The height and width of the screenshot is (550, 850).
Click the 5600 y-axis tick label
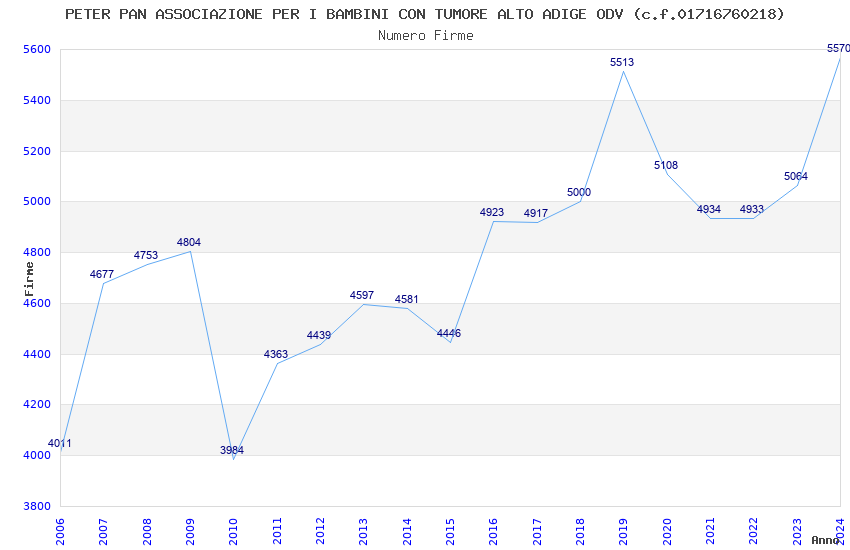point(37,49)
